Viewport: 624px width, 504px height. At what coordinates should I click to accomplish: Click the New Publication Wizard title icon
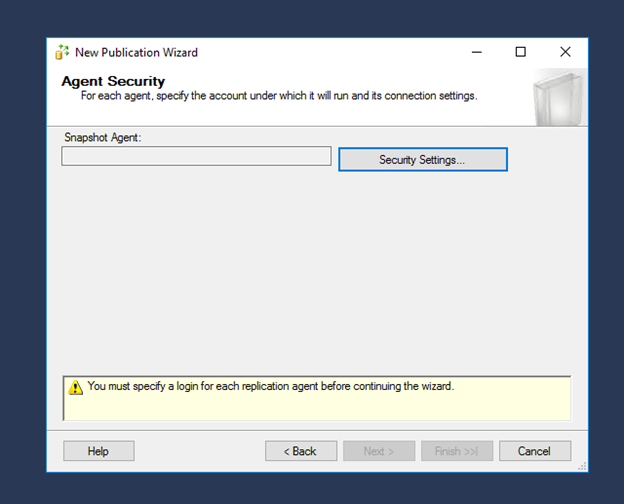click(x=62, y=52)
